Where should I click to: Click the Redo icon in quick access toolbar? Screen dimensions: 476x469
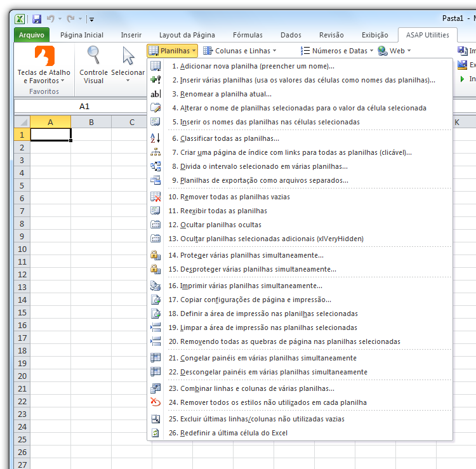pyautogui.click(x=70, y=19)
